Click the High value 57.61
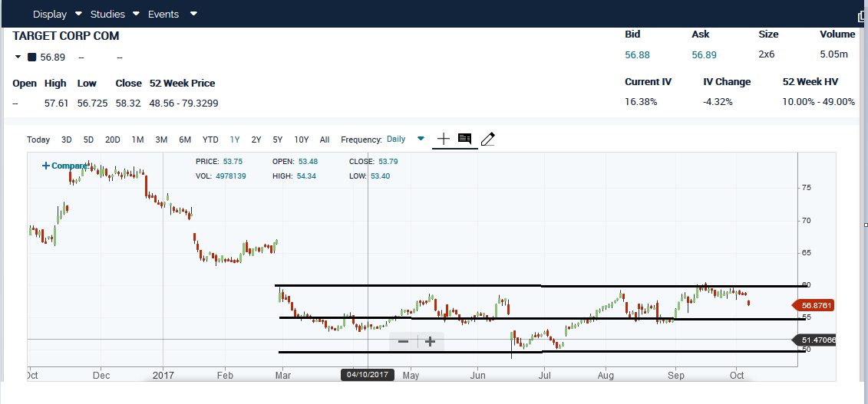Screen dimensions: 868x404 pyautogui.click(x=57, y=103)
